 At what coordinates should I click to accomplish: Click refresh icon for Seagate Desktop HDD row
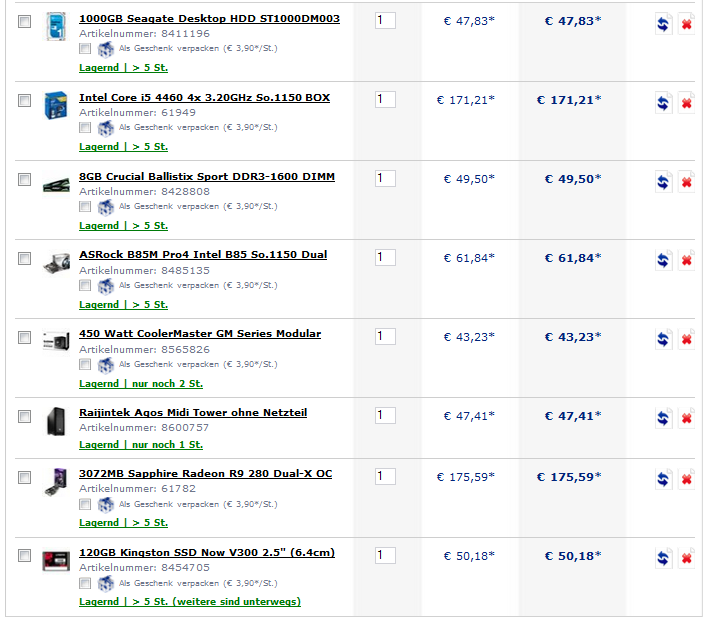coord(663,24)
